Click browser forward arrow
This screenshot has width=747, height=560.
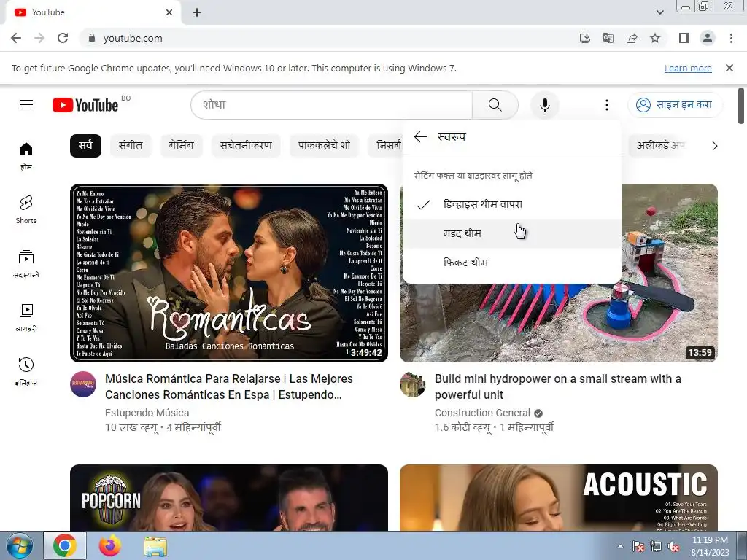(39, 38)
